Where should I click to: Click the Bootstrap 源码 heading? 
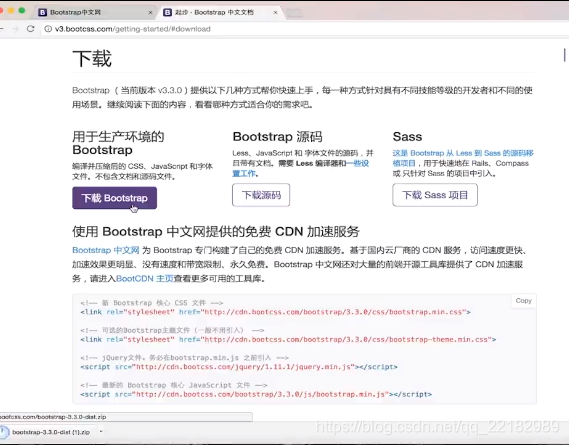coord(278,136)
